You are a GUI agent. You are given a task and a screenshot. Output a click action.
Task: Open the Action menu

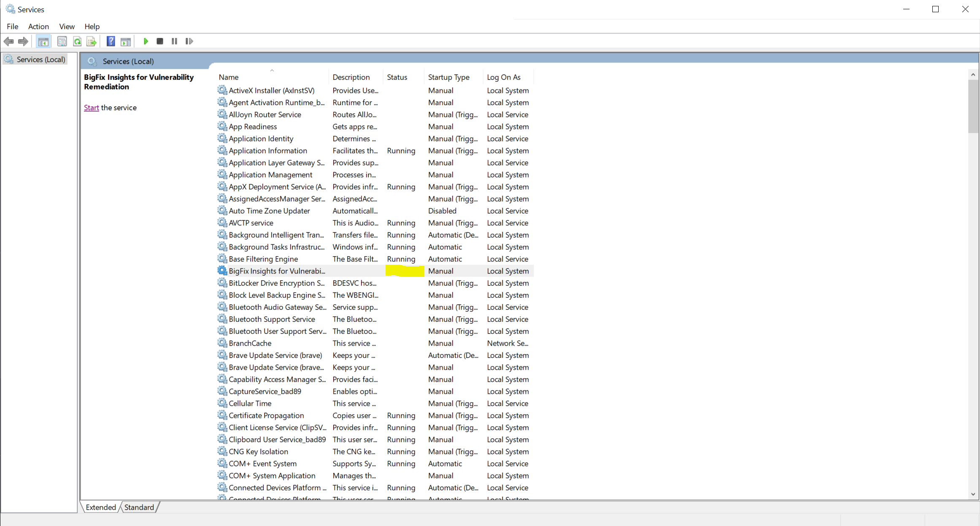click(38, 26)
